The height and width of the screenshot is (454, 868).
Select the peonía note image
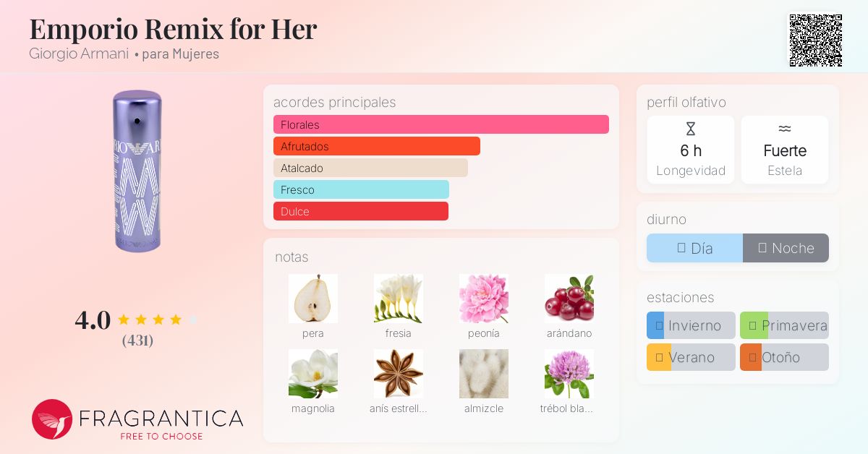coord(484,299)
